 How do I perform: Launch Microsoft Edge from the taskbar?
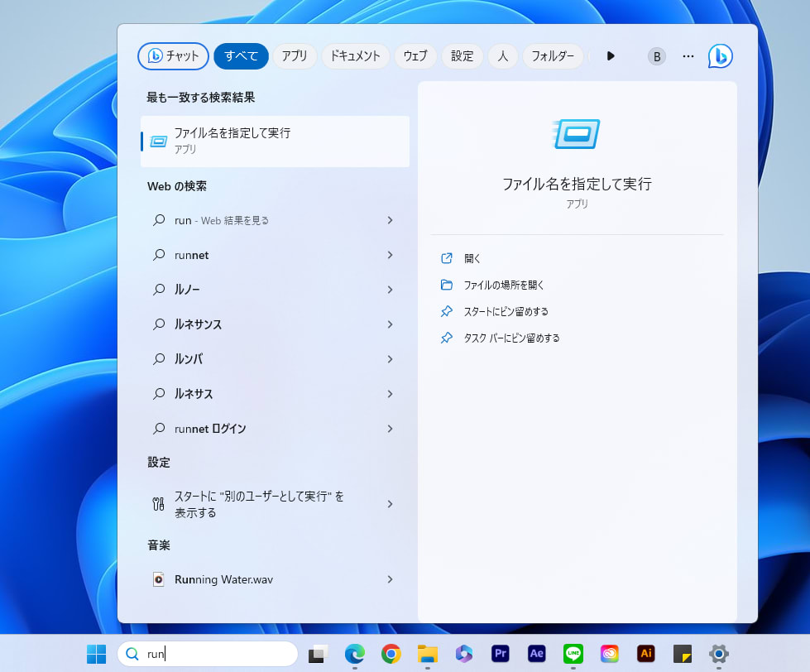pos(355,654)
